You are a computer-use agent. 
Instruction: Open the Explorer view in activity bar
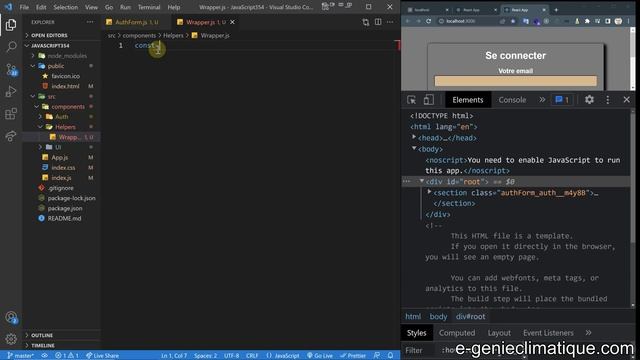tap(11, 25)
